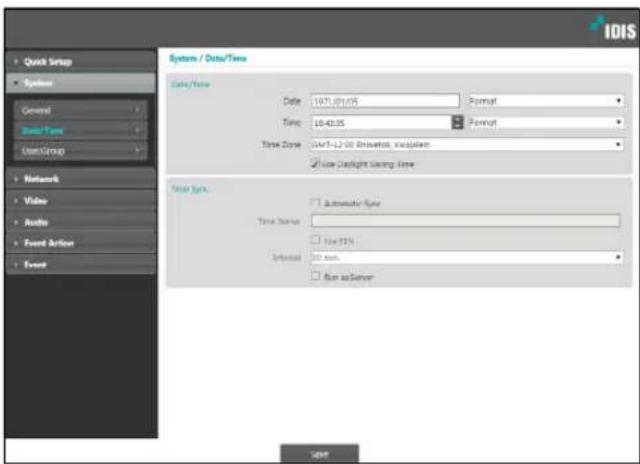Collapse the System menu section
This screenshot has height=464, width=640.
81,83
